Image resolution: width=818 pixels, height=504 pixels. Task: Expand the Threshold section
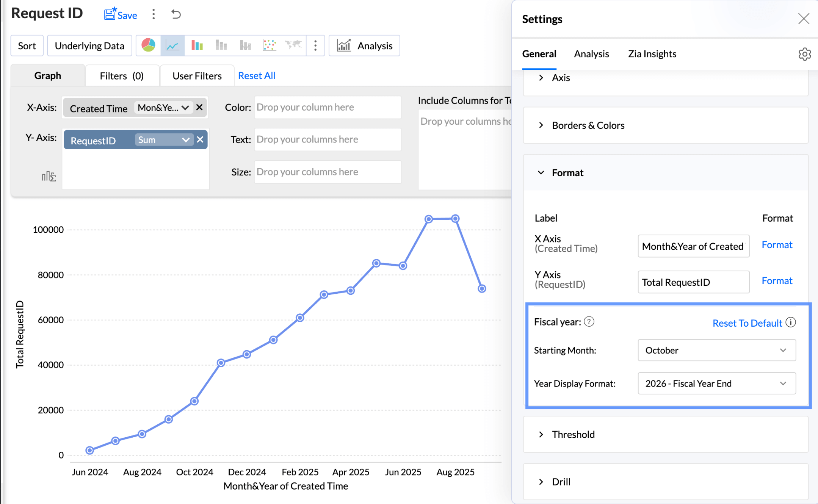[x=573, y=434]
